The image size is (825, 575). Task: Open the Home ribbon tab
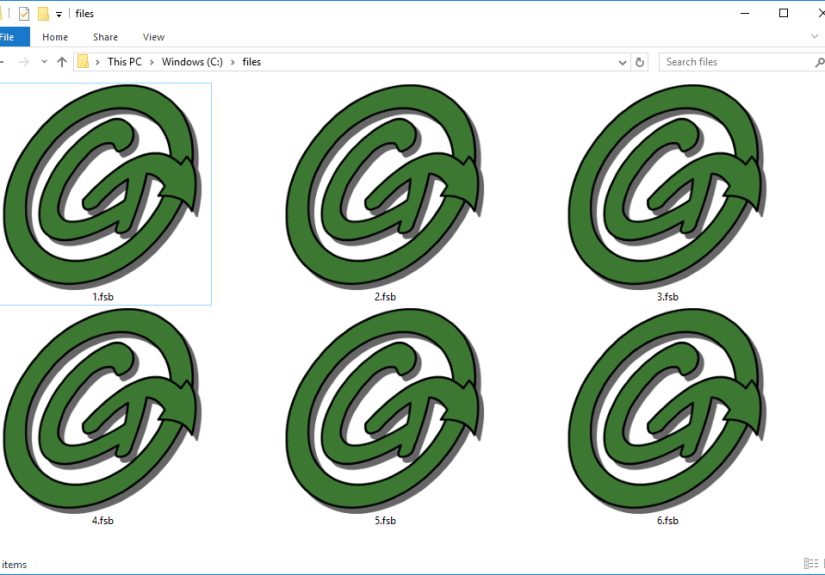55,37
